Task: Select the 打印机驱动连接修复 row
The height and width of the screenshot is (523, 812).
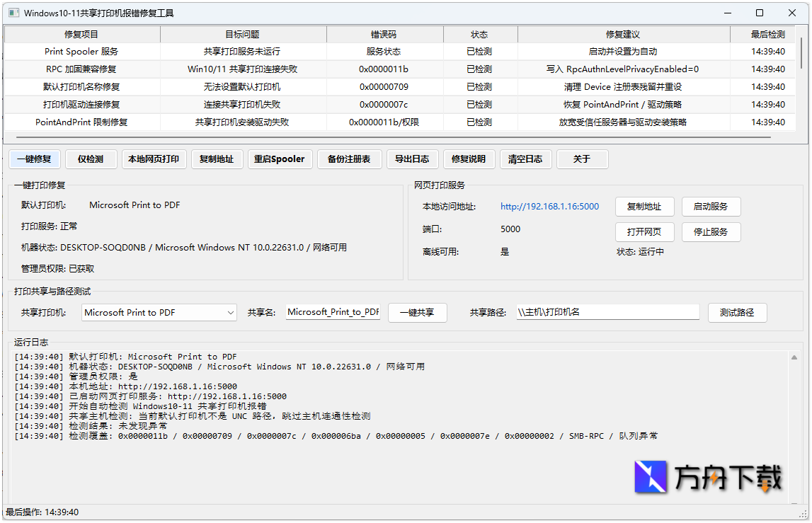Action: pos(399,104)
